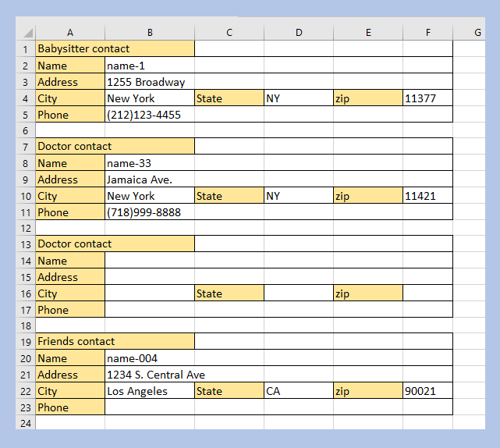Image resolution: width=500 pixels, height=448 pixels.
Task: Click 'Name' label in row 20
Action: 70,357
